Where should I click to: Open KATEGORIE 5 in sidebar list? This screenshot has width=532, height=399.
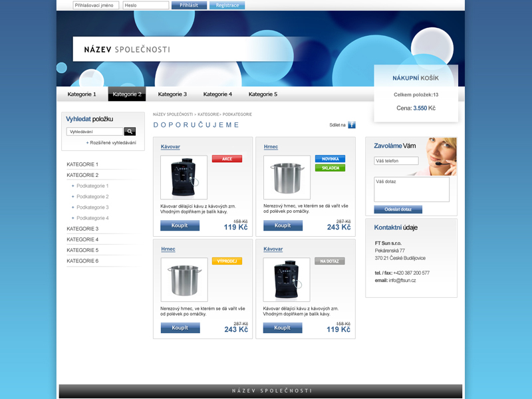pos(82,250)
